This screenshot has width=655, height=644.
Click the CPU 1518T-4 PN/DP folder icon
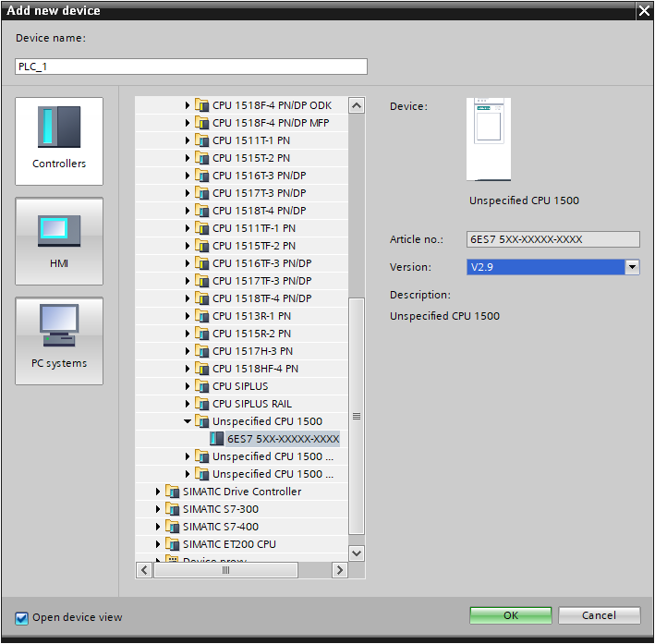click(x=201, y=211)
